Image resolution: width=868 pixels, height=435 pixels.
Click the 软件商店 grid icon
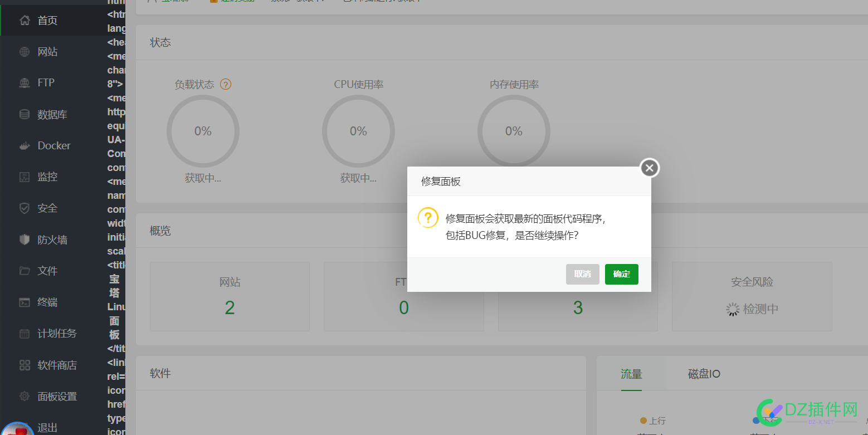(25, 365)
